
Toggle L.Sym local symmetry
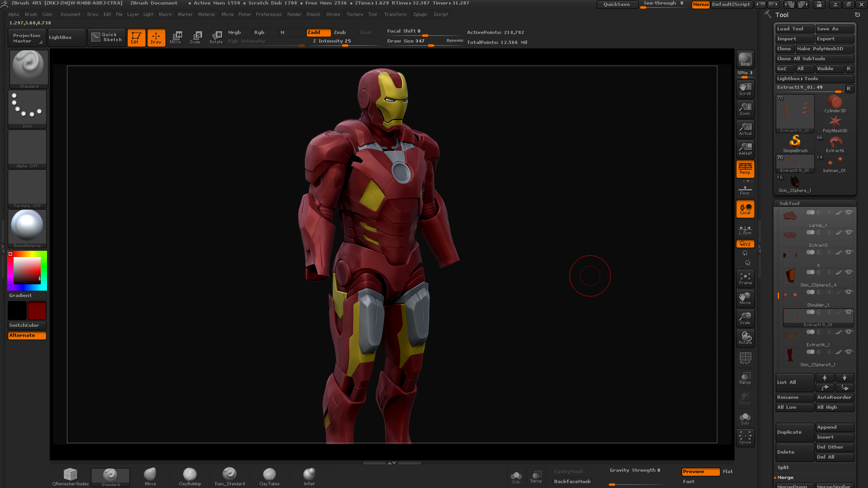745,230
